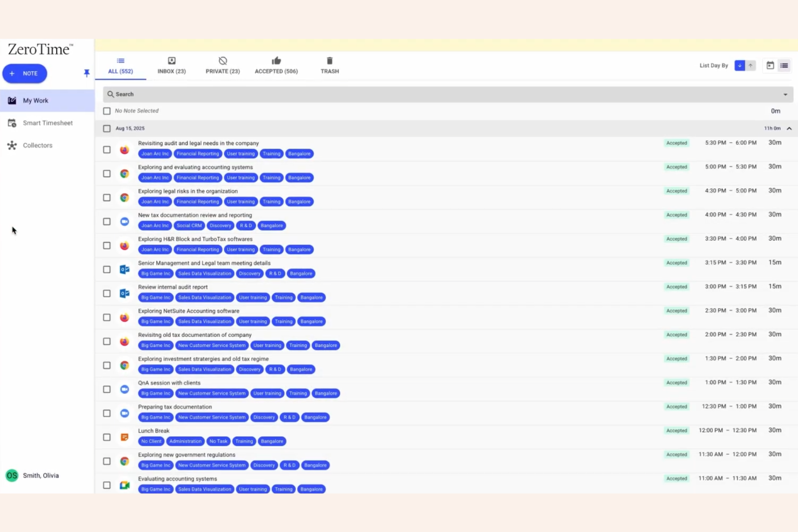Switch to list view

(785, 65)
